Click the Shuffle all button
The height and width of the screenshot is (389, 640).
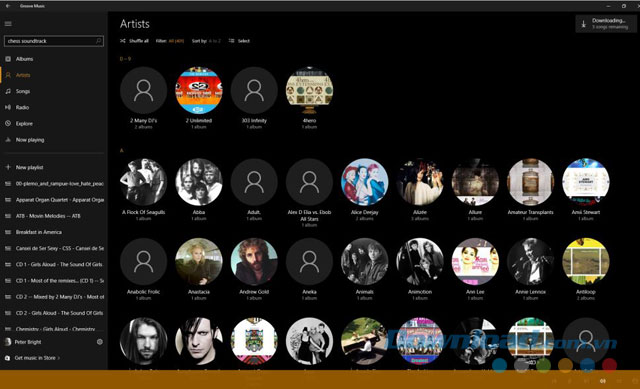coord(134,41)
